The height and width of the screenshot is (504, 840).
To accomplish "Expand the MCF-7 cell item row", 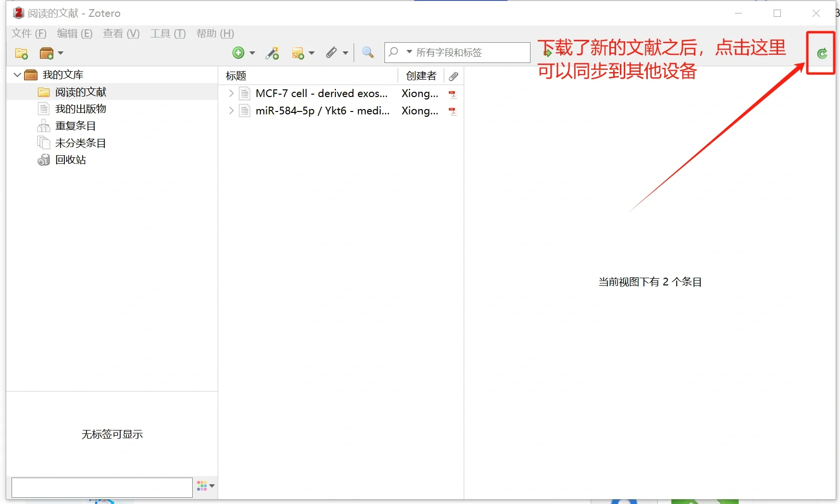I will pos(231,93).
